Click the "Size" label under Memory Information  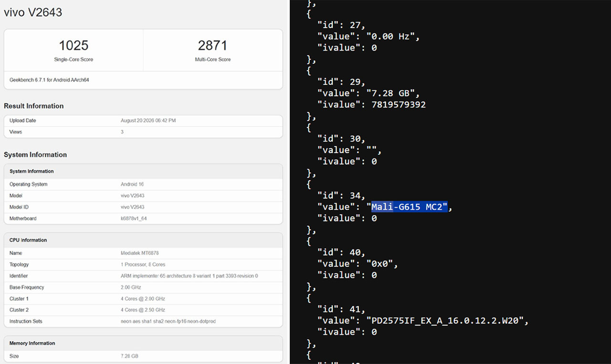(14, 356)
